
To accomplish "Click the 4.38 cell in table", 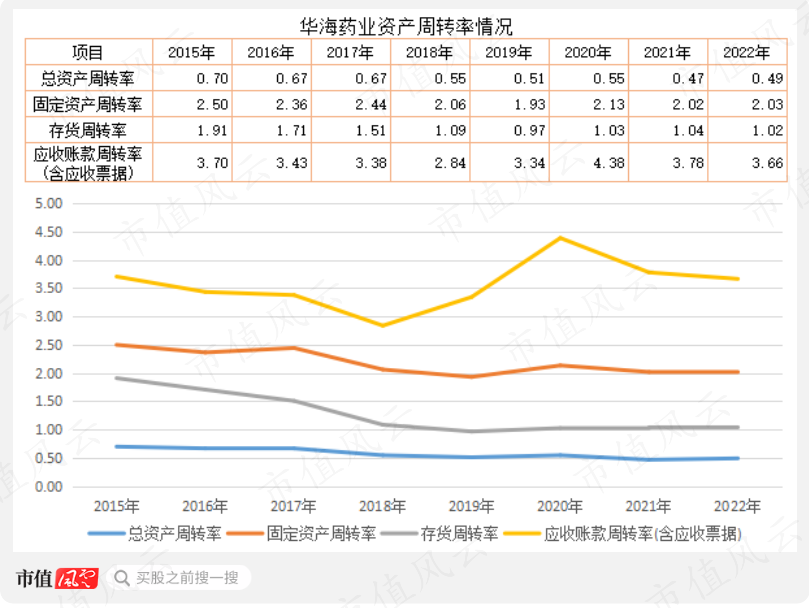I will pos(589,163).
